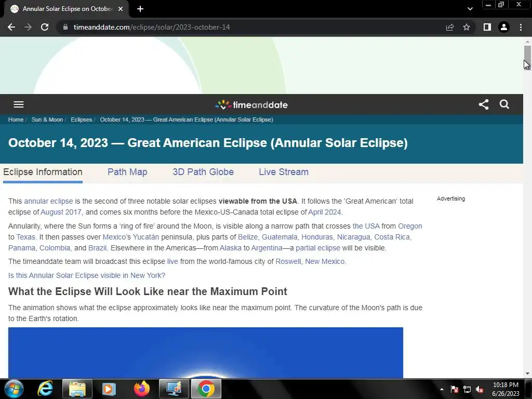Open the Live Stream tab

(x=284, y=172)
